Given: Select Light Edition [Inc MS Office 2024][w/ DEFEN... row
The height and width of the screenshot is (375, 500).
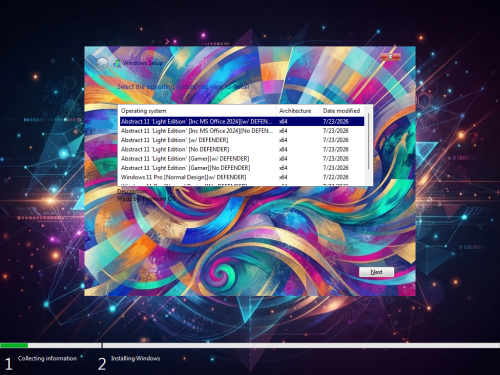Looking at the screenshot, I should click(242, 121).
